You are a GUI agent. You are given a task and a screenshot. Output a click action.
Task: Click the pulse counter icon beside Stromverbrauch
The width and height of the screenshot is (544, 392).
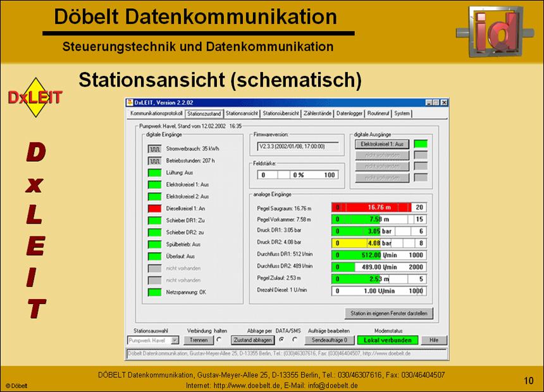pos(155,149)
